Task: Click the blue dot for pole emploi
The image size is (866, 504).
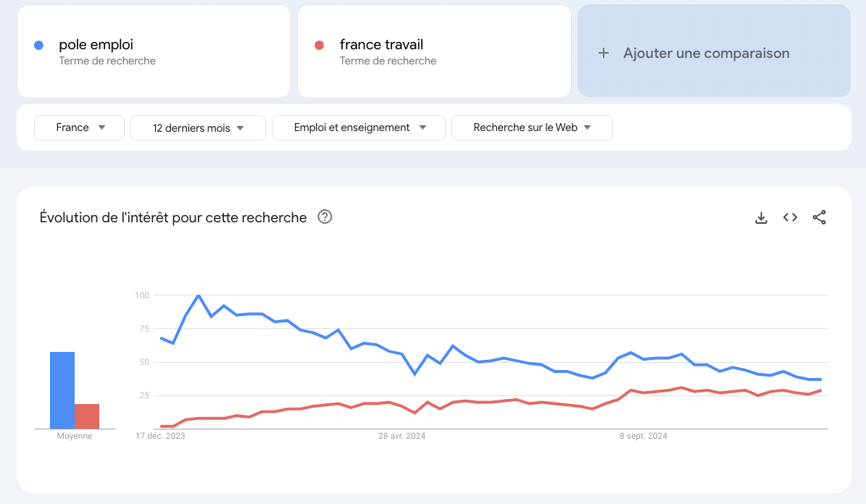Action: (x=37, y=45)
